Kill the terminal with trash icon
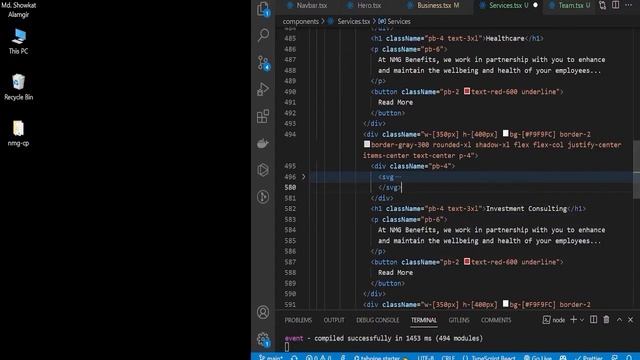This screenshot has width=640, height=360. tap(606, 320)
